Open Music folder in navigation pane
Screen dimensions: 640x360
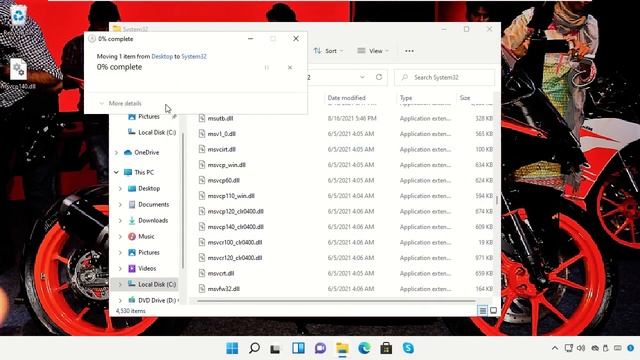tap(141, 236)
